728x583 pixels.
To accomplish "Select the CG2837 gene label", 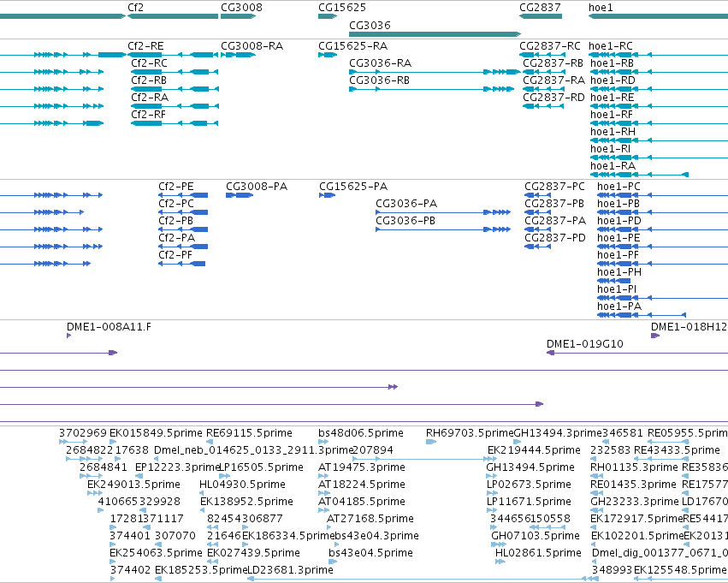I will pos(540,8).
